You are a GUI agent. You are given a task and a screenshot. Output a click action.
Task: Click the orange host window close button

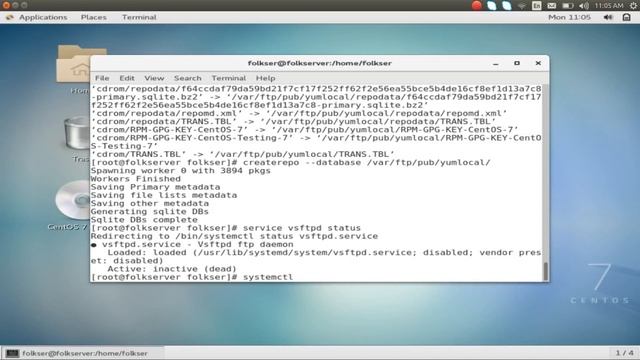point(6,5)
